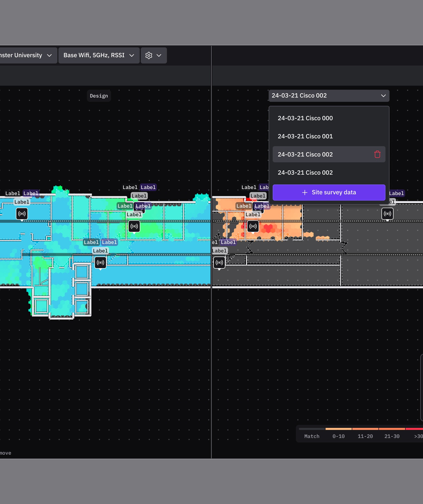Click the Match legend segment
This screenshot has height=504, width=423.
click(312, 433)
